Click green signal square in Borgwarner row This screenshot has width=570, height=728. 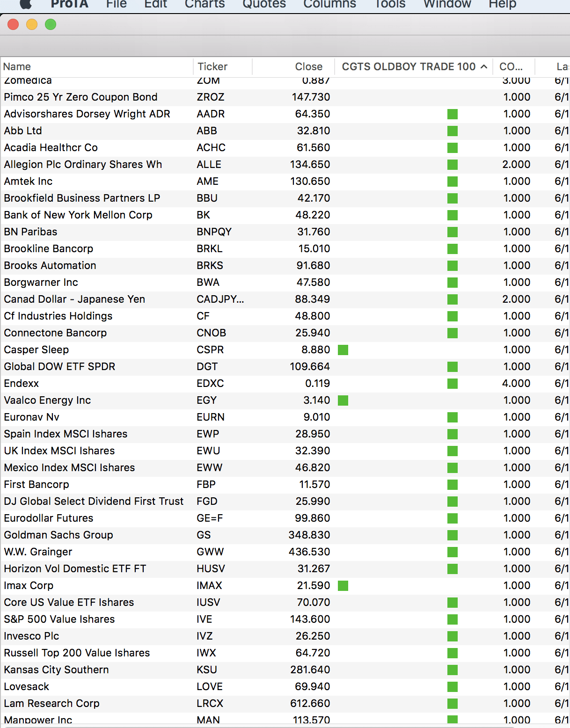(453, 283)
